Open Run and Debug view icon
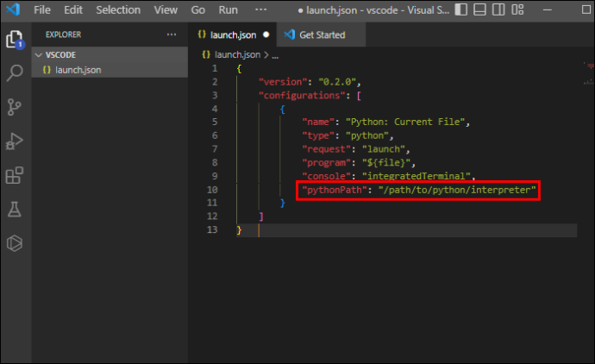Image resolution: width=595 pixels, height=364 pixels. pyautogui.click(x=15, y=141)
